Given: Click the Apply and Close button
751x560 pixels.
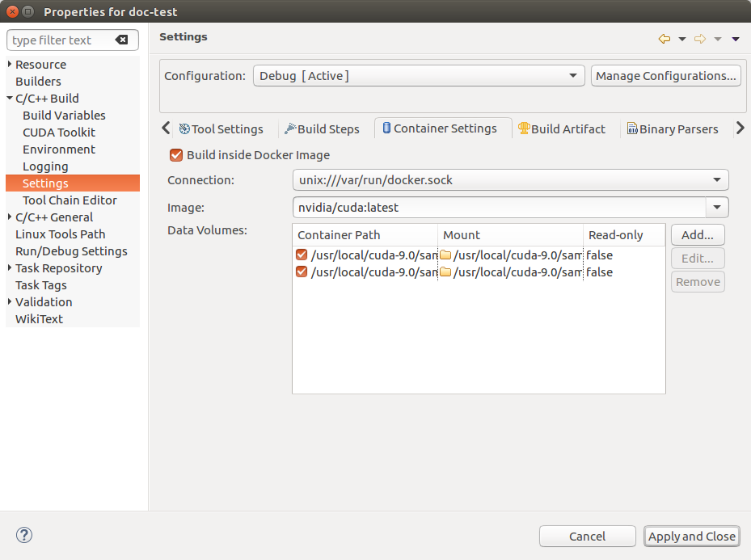Looking at the screenshot, I should pyautogui.click(x=691, y=536).
